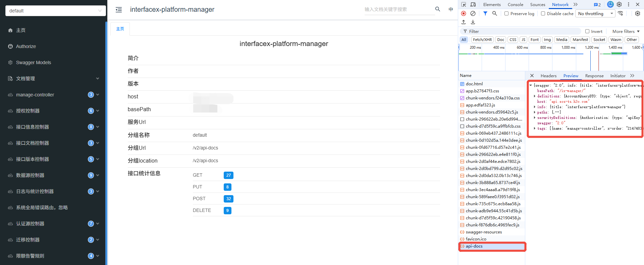Image resolution: width=644 pixels, height=265 pixels.
Task: Open More filters dropdown
Action: click(626, 31)
